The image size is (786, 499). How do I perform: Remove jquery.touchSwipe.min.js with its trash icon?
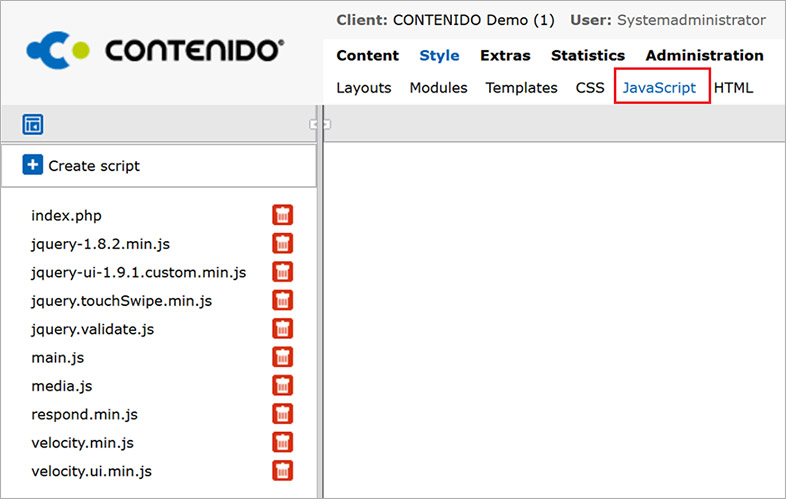[283, 300]
